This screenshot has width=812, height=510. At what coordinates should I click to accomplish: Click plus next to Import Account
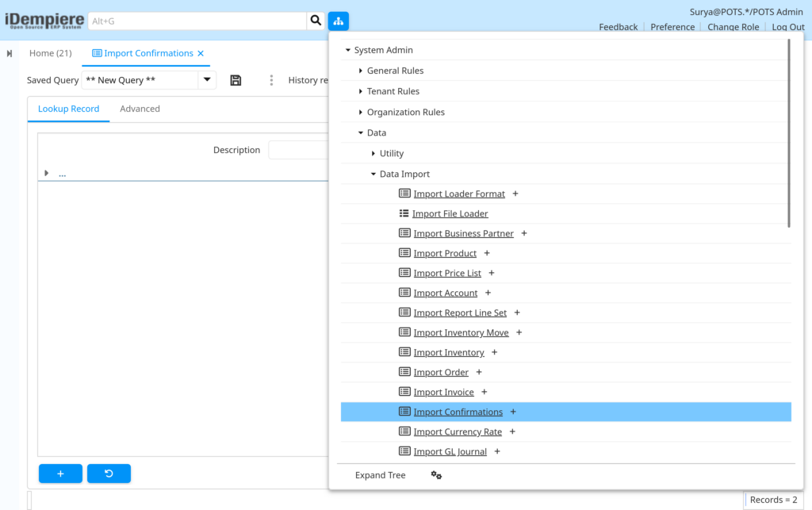coord(488,293)
